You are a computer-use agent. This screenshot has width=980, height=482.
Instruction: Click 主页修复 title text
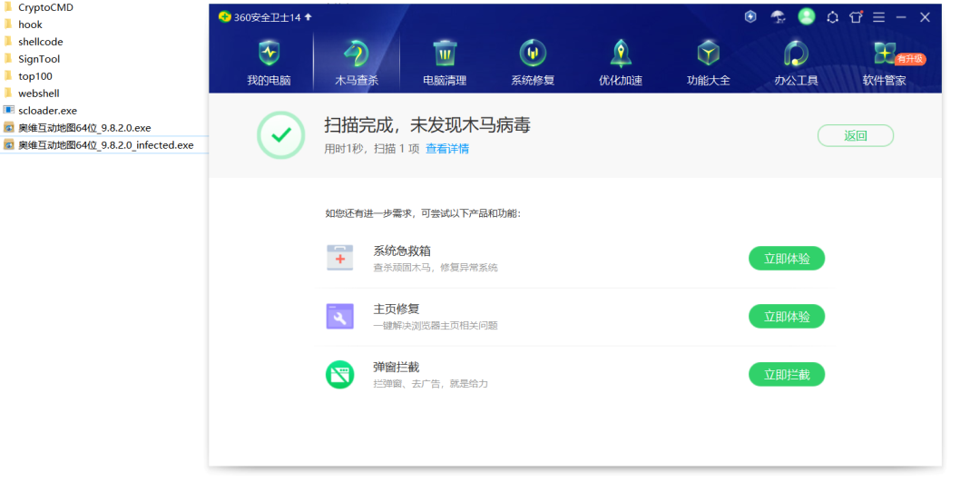(x=397, y=309)
